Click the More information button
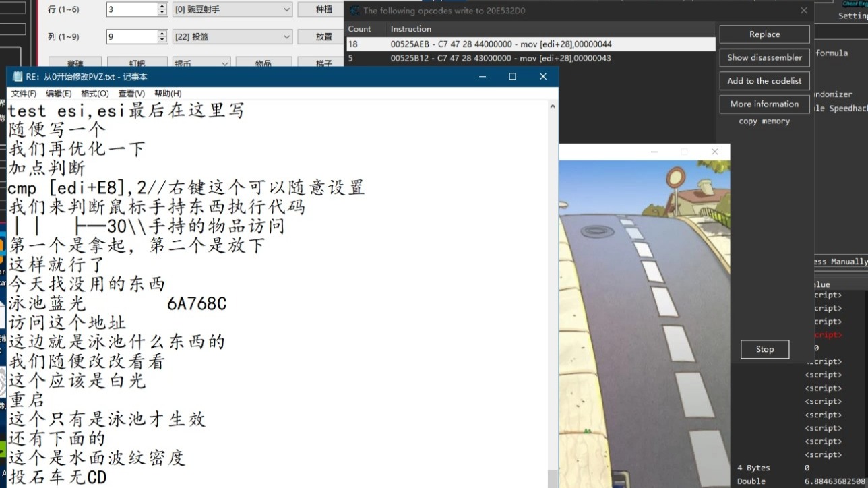The image size is (868, 488). [764, 104]
